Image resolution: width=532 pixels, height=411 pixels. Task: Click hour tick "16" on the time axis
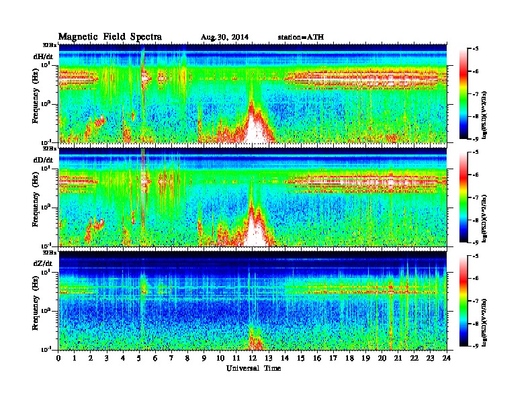(317, 358)
